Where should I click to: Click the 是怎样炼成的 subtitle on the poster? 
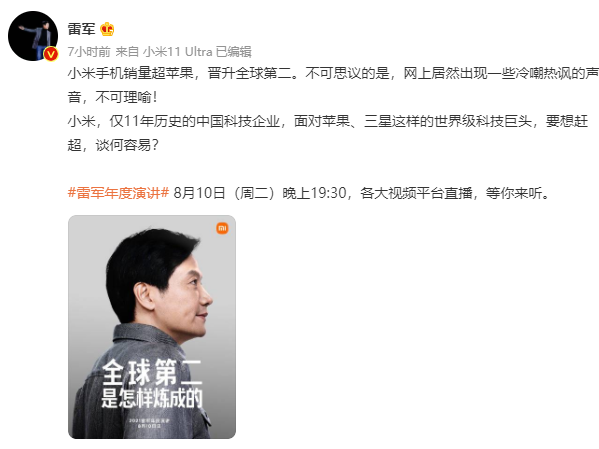coord(152,398)
